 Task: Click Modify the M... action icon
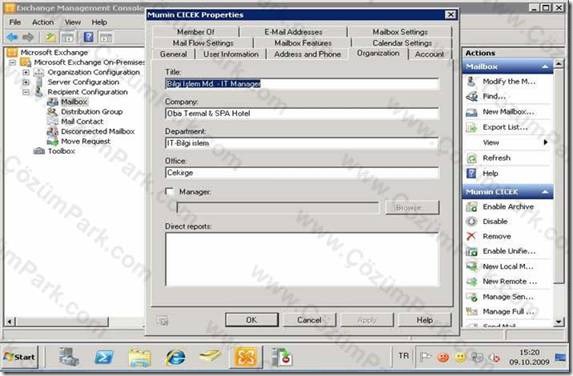471,81
